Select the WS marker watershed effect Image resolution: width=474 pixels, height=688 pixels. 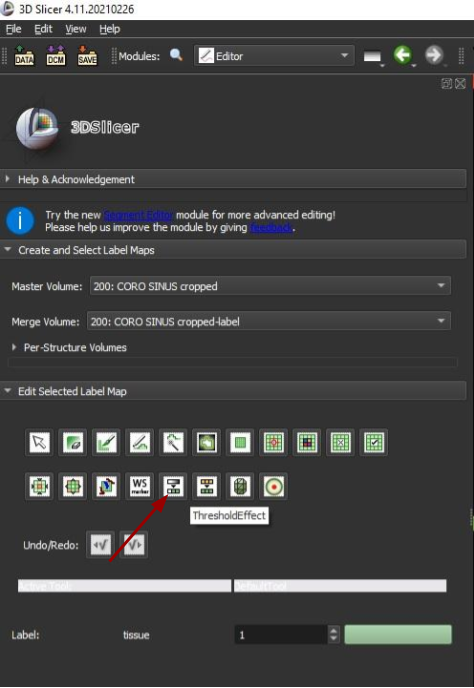click(x=140, y=486)
